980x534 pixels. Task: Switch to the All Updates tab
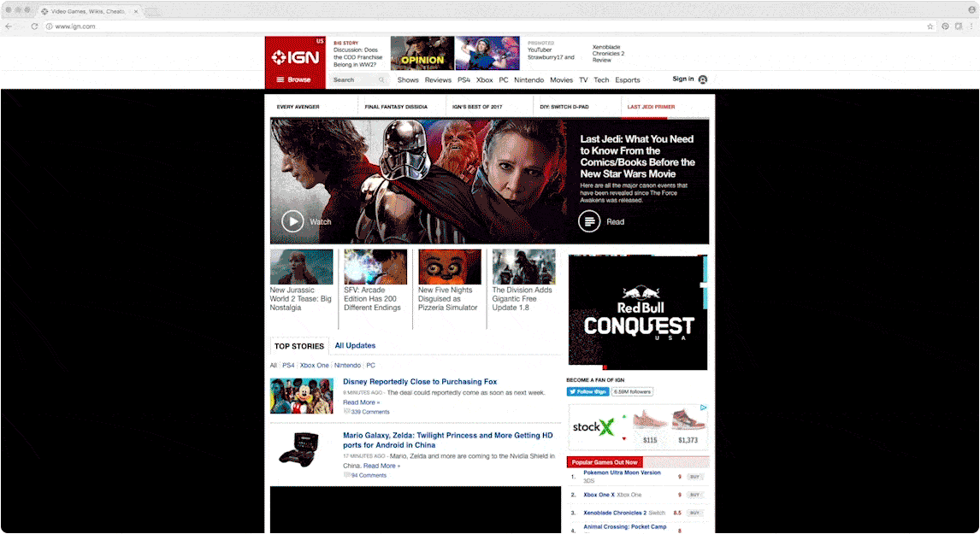(x=355, y=345)
